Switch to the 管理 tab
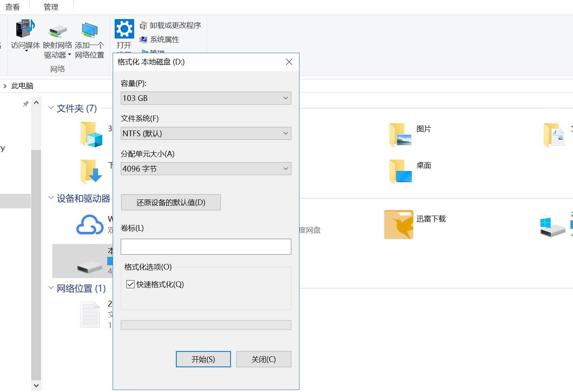Image resolution: width=573 pixels, height=392 pixels. coord(51,6)
